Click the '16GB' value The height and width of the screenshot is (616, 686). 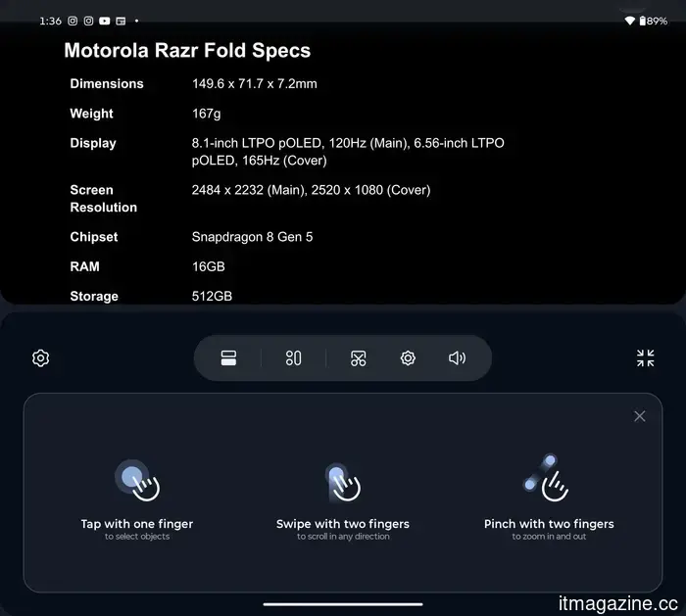208,266
